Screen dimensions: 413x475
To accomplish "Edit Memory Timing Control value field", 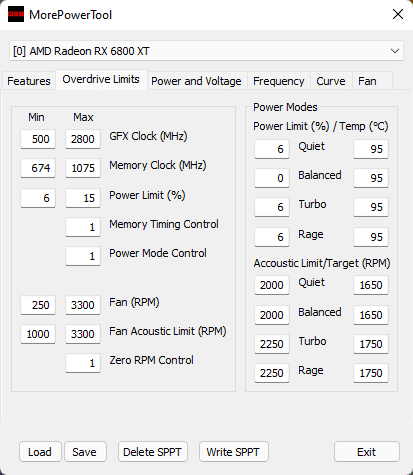I will [x=83, y=227].
